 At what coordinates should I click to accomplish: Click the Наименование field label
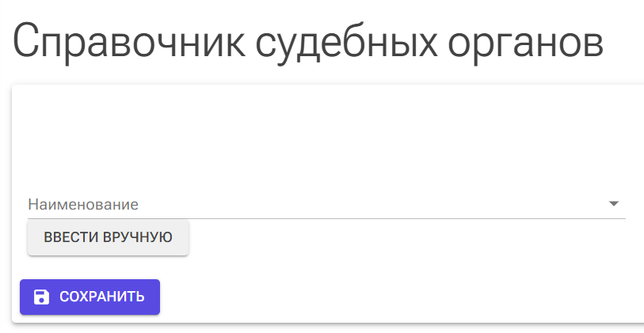point(83,204)
